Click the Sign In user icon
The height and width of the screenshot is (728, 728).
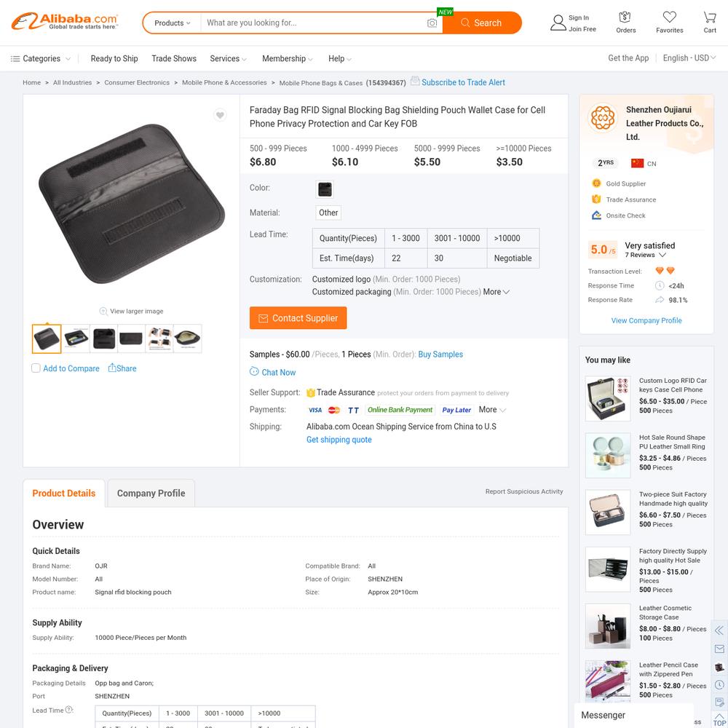point(558,23)
